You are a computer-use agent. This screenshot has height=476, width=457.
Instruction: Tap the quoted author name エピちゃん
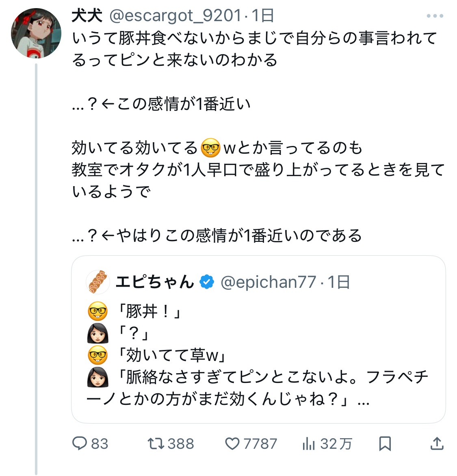pyautogui.click(x=155, y=282)
